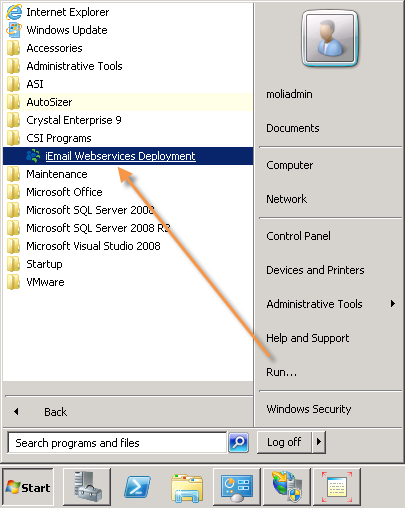Open Windows Explorer taskbar icon

pos(187,488)
